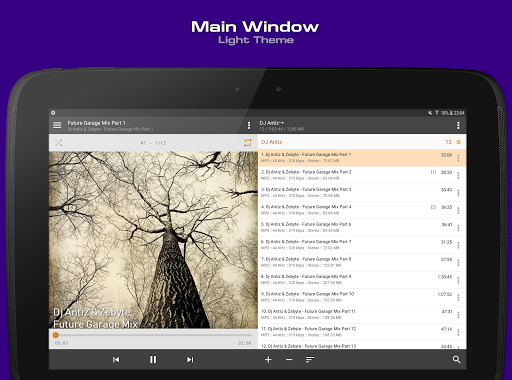512x380 pixels.
Task: Skip to the next track
Action: (x=190, y=359)
